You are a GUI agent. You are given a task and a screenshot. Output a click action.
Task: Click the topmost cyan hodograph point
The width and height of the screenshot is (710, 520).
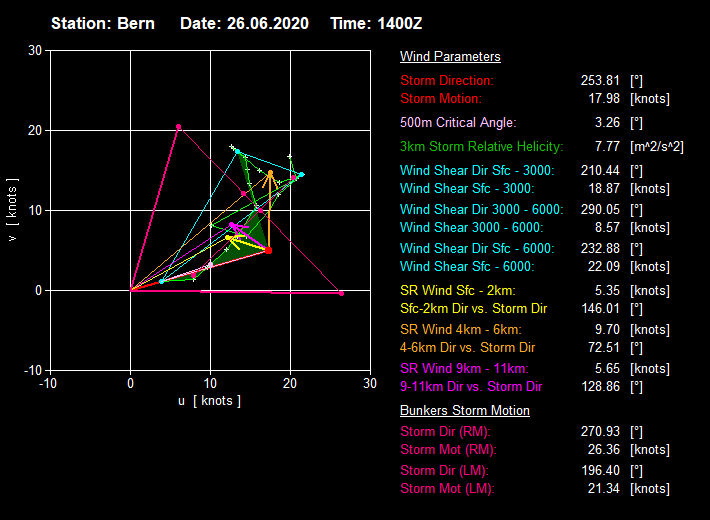click(x=237, y=151)
